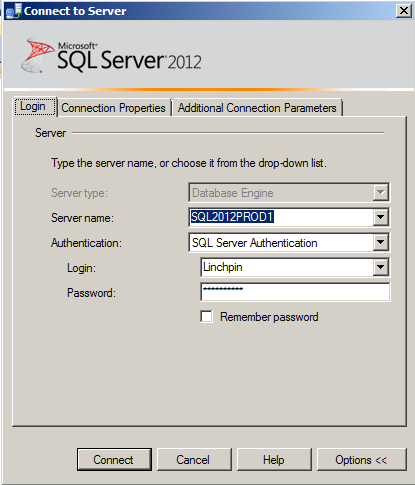Click the Server group heading
415x485 pixels.
(x=50, y=133)
